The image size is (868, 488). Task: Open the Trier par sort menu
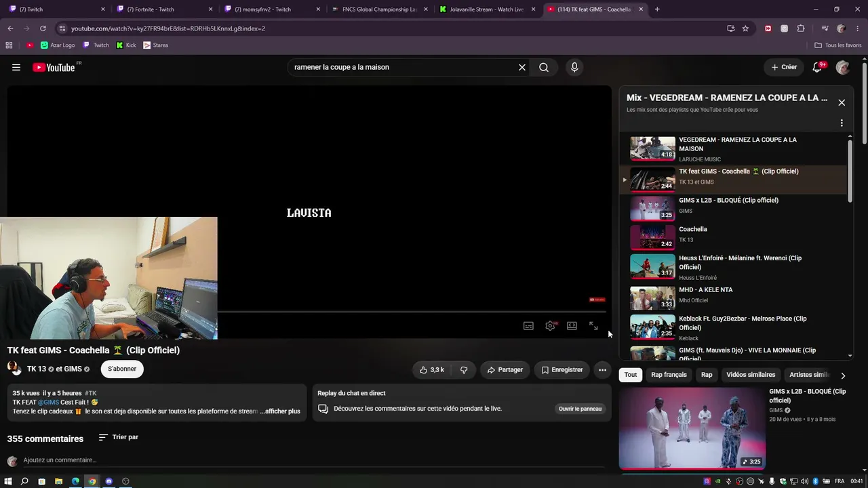(x=119, y=437)
